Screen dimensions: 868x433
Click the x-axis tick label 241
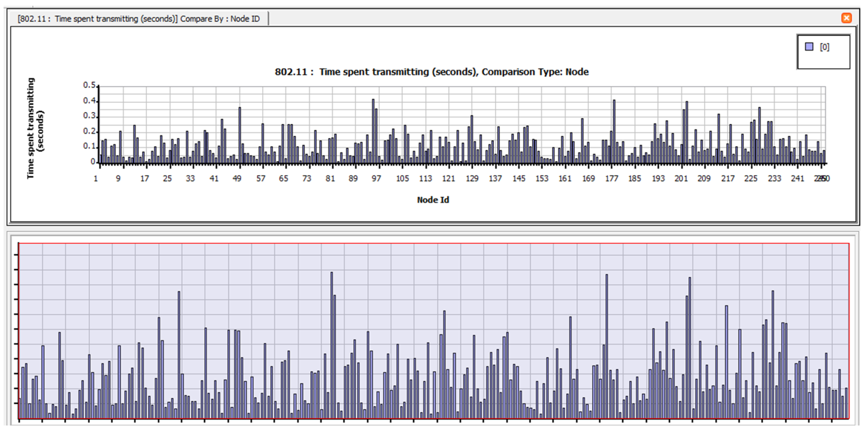[x=797, y=179]
